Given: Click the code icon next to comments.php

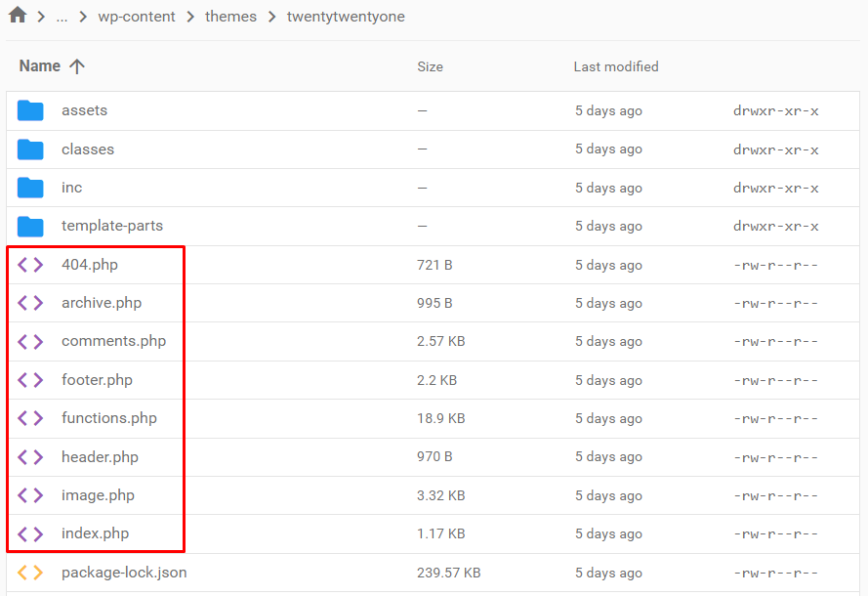Looking at the screenshot, I should tap(30, 341).
